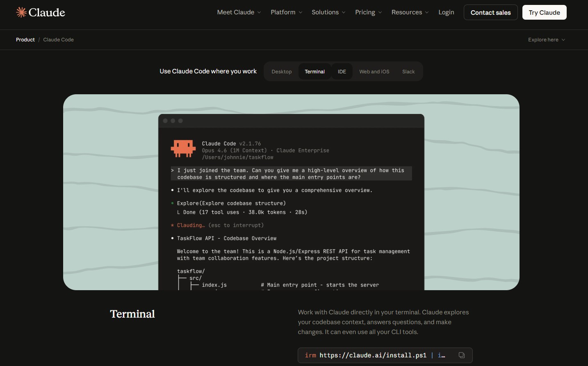Click the Contact sales button
The width and height of the screenshot is (588, 366).
pos(490,12)
